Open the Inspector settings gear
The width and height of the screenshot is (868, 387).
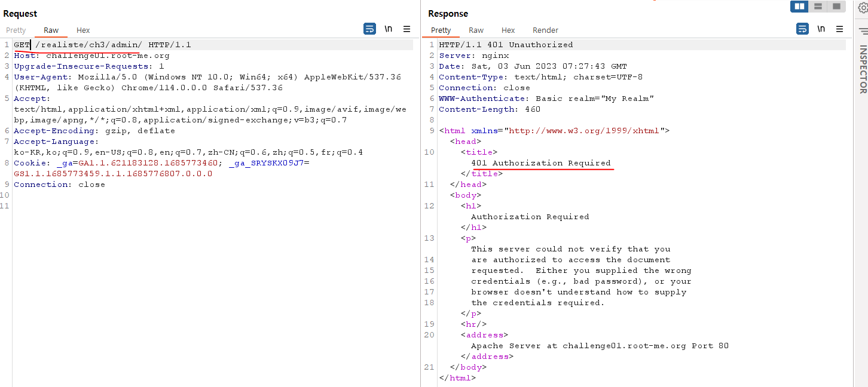click(x=863, y=8)
